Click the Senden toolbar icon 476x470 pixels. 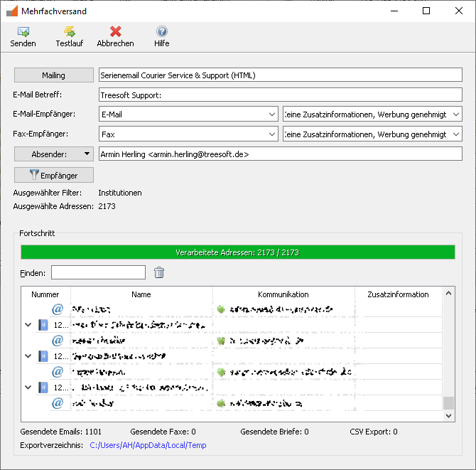point(23,32)
